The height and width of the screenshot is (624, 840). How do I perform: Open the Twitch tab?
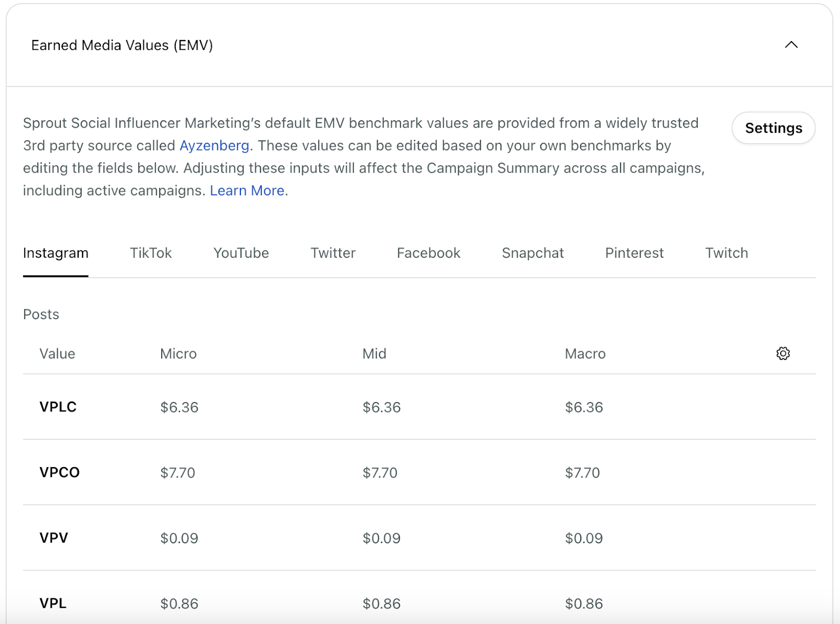point(727,253)
